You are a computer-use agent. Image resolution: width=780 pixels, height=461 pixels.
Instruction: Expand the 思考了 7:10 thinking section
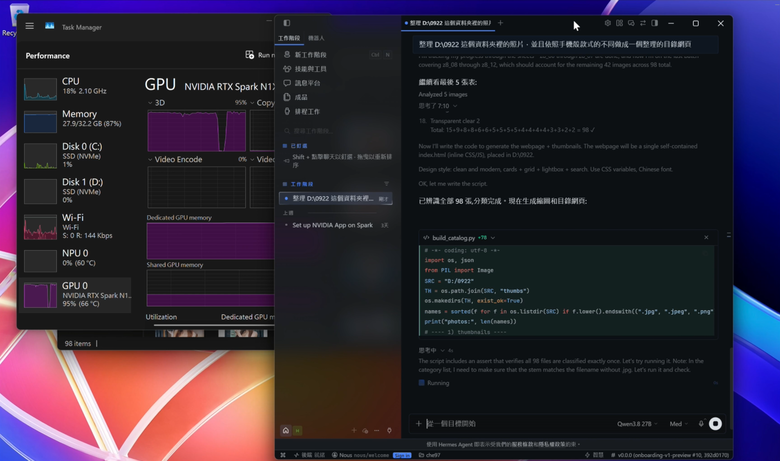pos(438,106)
